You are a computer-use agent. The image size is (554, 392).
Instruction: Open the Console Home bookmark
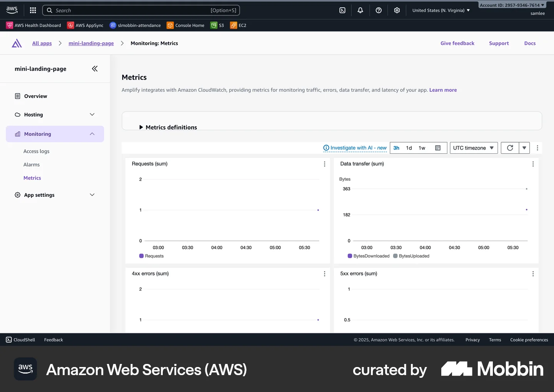tap(185, 25)
